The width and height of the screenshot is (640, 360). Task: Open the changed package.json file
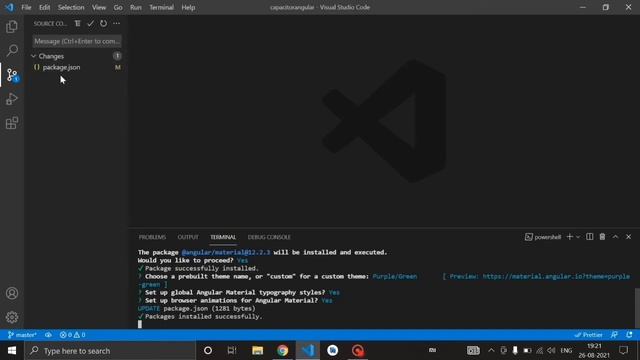click(x=61, y=67)
